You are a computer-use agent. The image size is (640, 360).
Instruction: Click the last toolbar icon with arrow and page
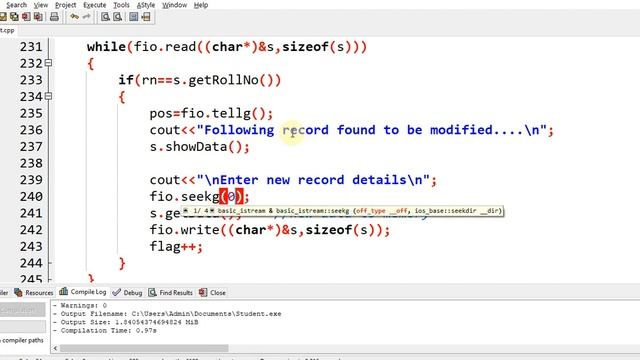tap(146, 17)
